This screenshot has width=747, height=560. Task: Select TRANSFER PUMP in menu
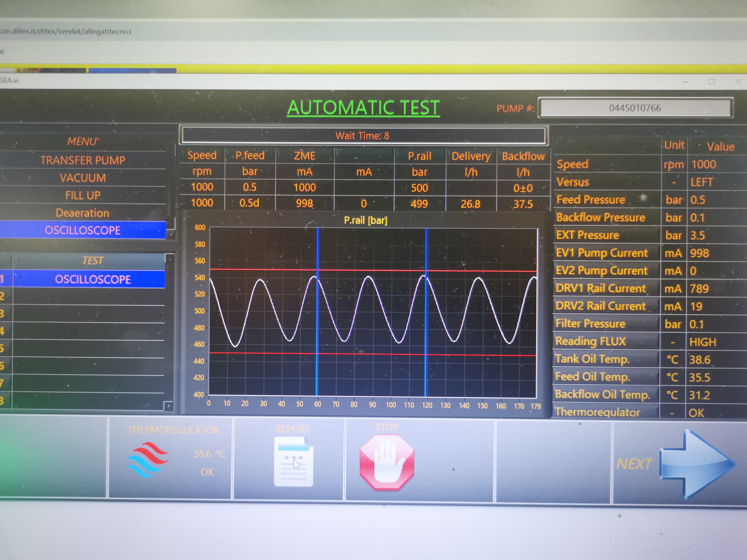click(83, 160)
